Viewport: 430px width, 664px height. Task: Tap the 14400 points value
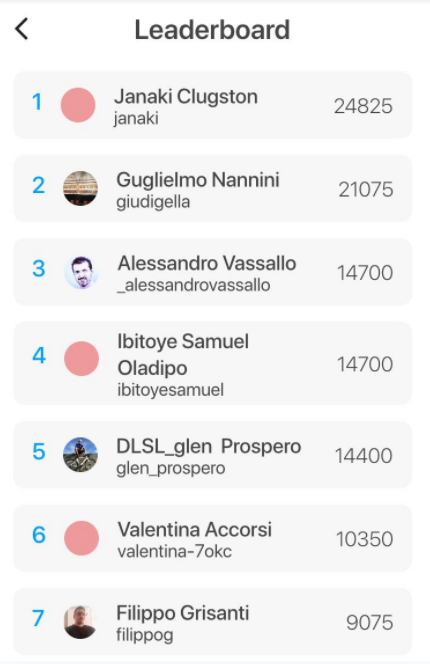coord(363,456)
